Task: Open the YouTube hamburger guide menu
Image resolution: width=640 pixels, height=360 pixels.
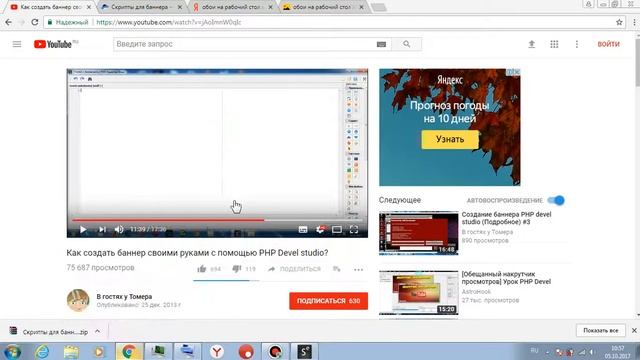Action: tap(17, 44)
